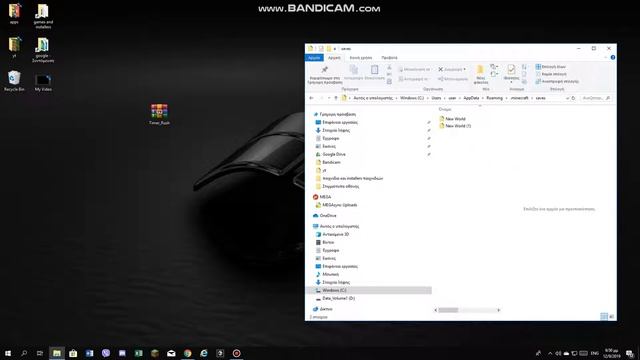The width and height of the screenshot is (640, 360).
Task: Switch to the Κοινή χρήση (Share) tab
Action: [361, 58]
